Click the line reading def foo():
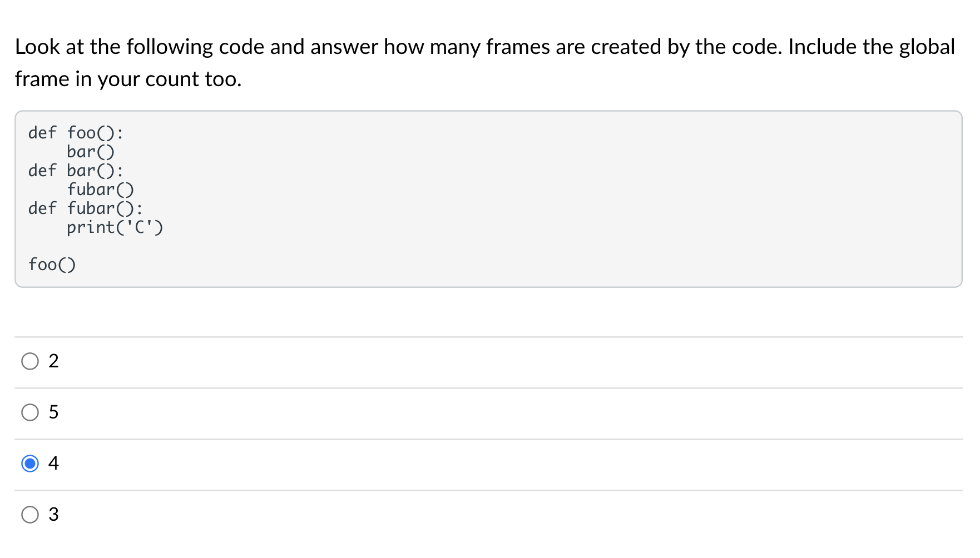This screenshot has height=558, width=980. [76, 132]
